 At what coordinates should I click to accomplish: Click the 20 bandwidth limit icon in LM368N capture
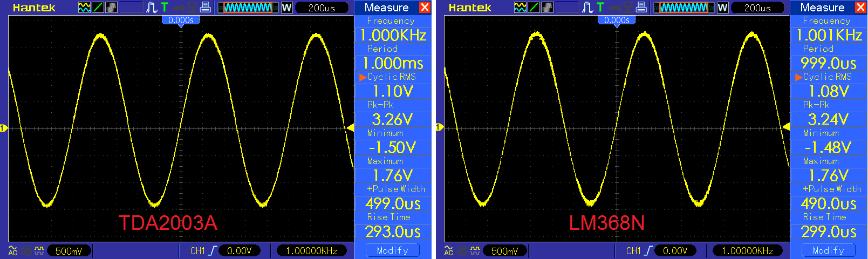pos(462,250)
